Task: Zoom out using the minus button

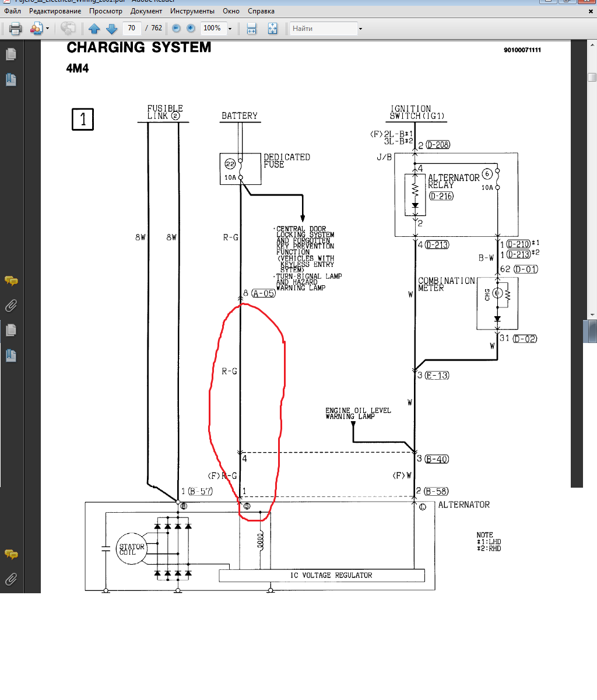Action: (x=175, y=29)
